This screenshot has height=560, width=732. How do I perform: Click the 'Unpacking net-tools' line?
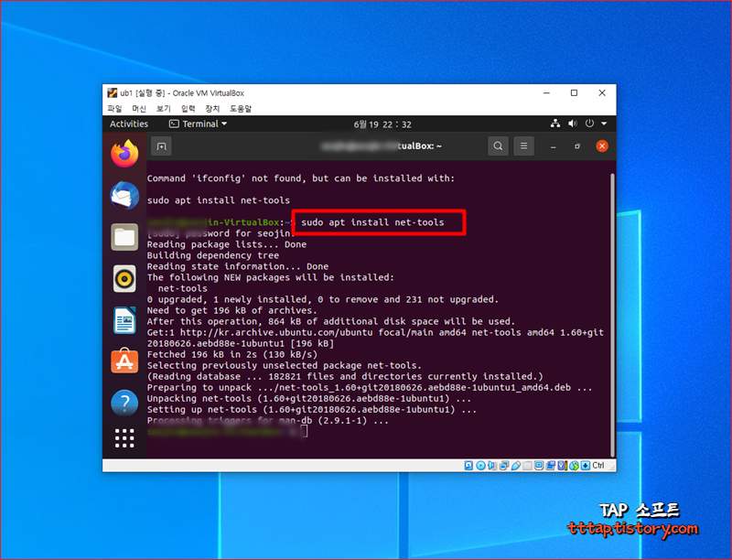click(309, 399)
